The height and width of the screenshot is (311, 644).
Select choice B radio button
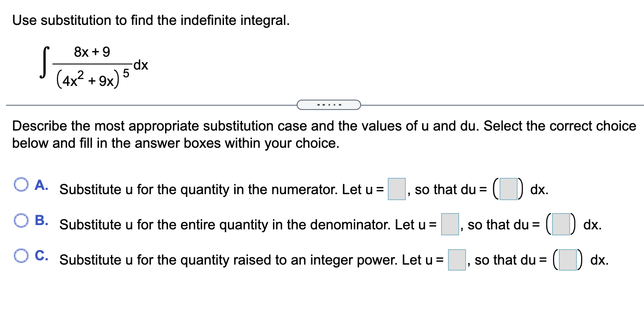coord(20,220)
